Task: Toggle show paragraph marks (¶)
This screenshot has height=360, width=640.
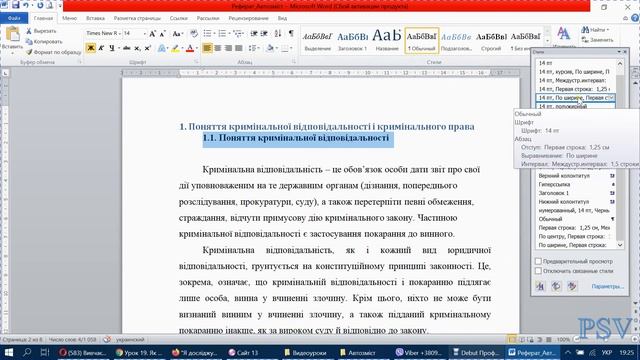Action: pyautogui.click(x=291, y=33)
